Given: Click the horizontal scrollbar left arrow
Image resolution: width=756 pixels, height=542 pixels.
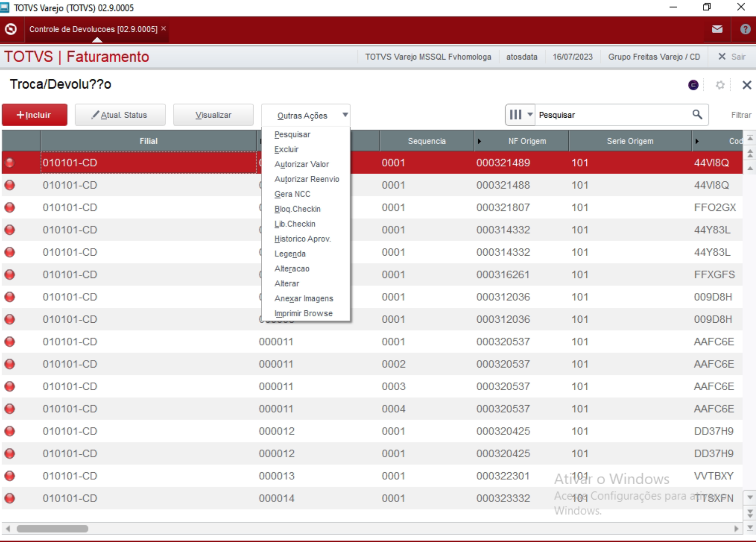Looking at the screenshot, I should 8,529.
